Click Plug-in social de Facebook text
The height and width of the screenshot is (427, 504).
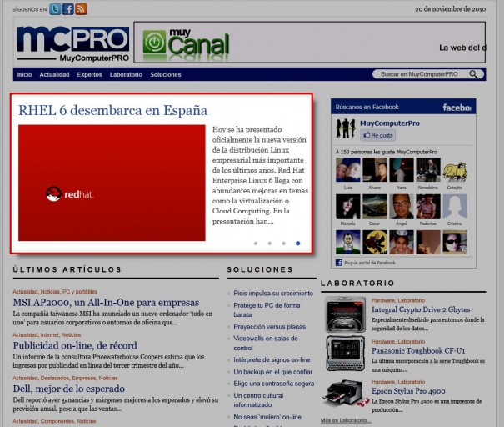click(x=370, y=263)
